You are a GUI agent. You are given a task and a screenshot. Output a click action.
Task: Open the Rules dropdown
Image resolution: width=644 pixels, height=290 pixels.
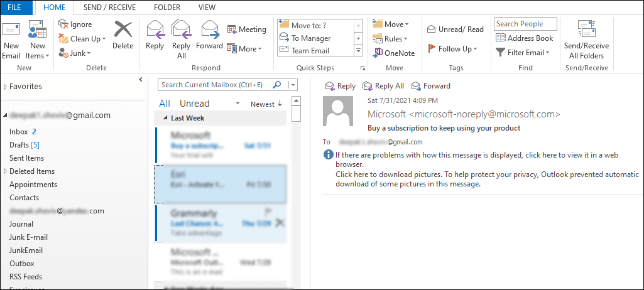(x=390, y=38)
